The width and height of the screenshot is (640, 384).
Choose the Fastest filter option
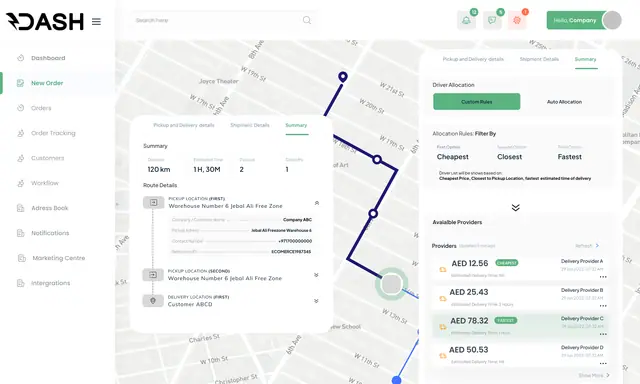coord(569,157)
